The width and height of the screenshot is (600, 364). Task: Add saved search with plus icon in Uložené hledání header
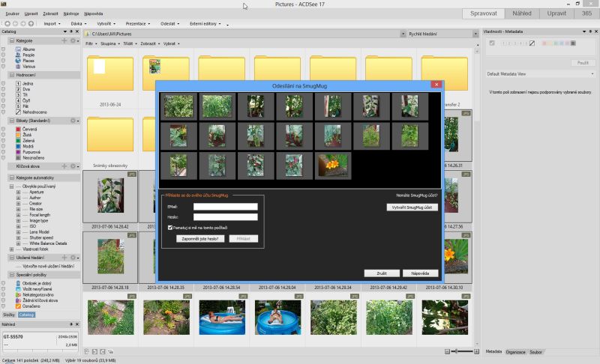64,258
